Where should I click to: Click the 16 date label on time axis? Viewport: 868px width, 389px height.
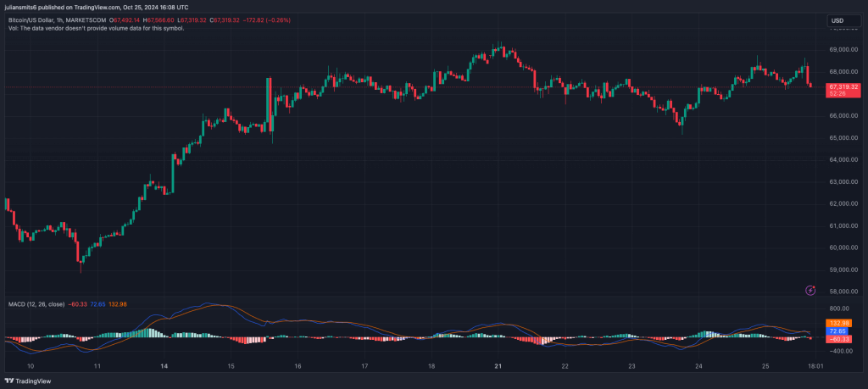[x=298, y=366]
